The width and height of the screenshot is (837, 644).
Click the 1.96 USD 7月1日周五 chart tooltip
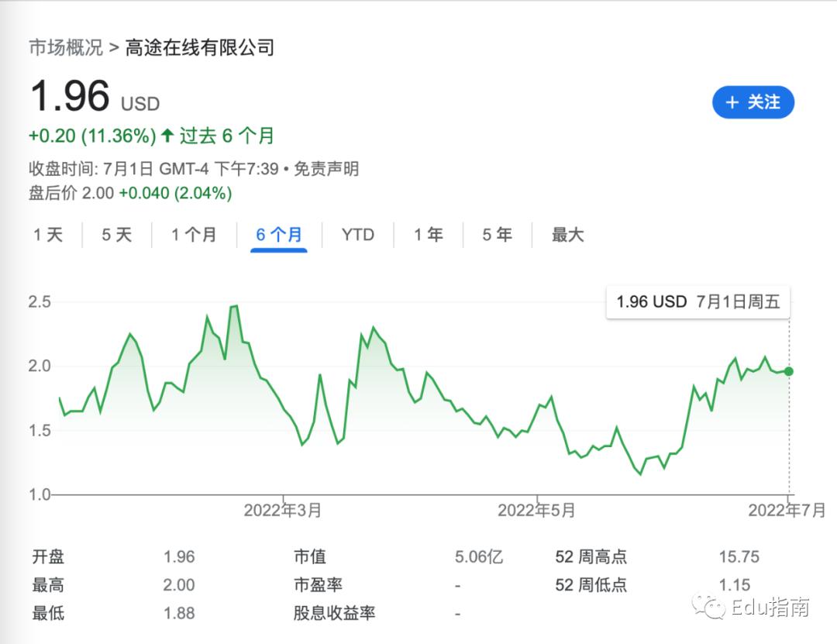tap(698, 301)
